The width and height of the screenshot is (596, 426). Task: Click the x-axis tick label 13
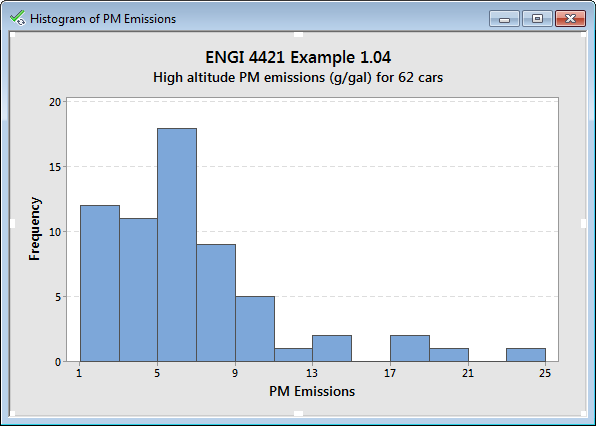click(x=312, y=374)
